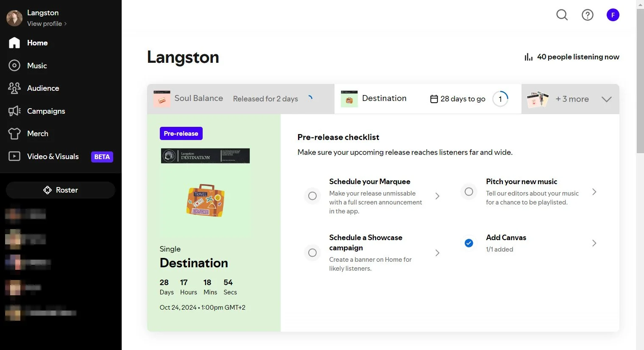Click Add Canvas title
This screenshot has height=350, width=644.
[x=506, y=238]
